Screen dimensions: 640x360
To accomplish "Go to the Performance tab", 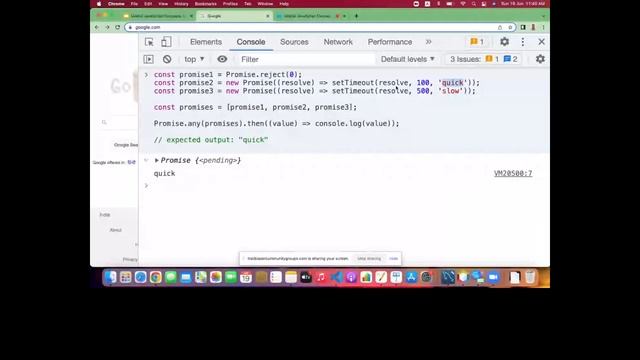I will pyautogui.click(x=390, y=42).
